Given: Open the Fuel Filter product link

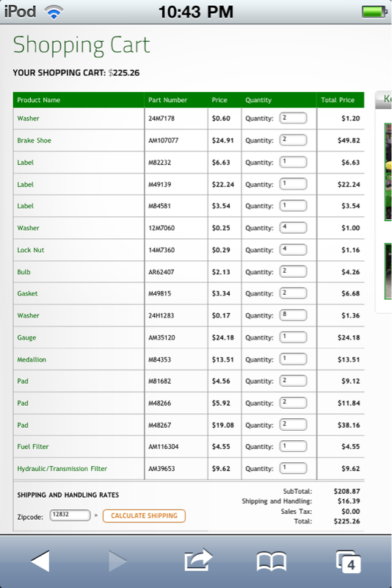Looking at the screenshot, I should 33,446.
